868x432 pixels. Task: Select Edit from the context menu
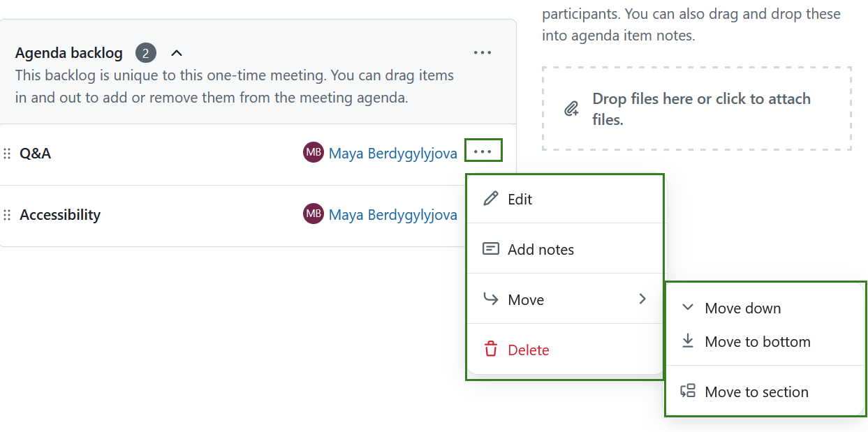pos(520,199)
